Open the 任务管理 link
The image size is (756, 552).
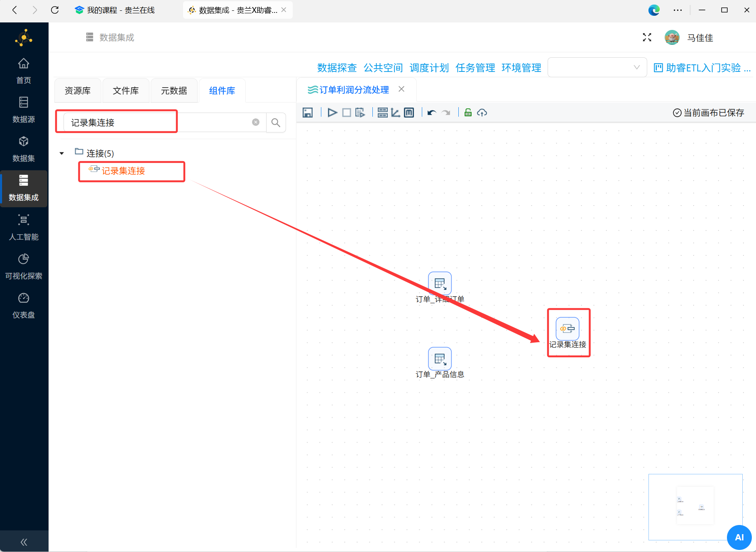click(x=475, y=68)
